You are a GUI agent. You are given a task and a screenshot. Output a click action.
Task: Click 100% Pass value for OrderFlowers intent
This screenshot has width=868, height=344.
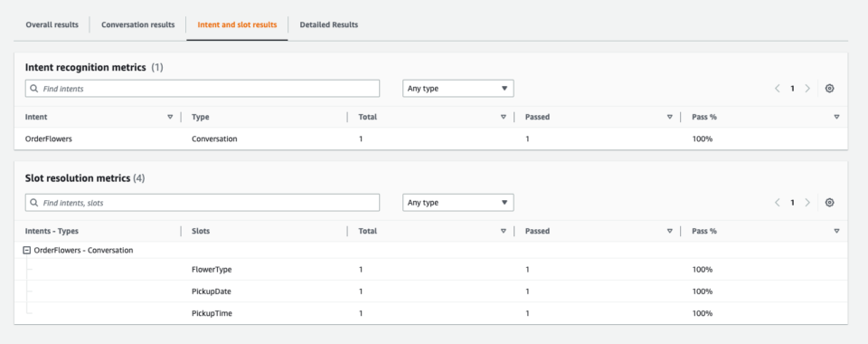coord(702,139)
